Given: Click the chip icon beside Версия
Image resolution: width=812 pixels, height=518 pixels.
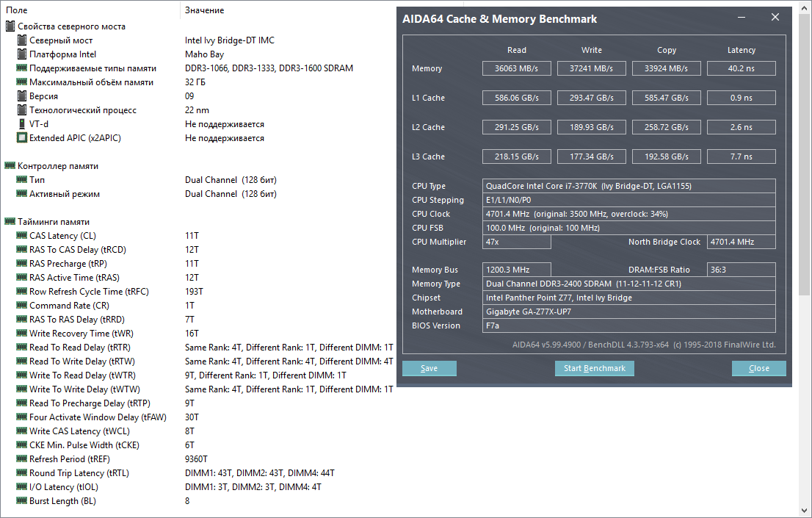Looking at the screenshot, I should point(22,96).
